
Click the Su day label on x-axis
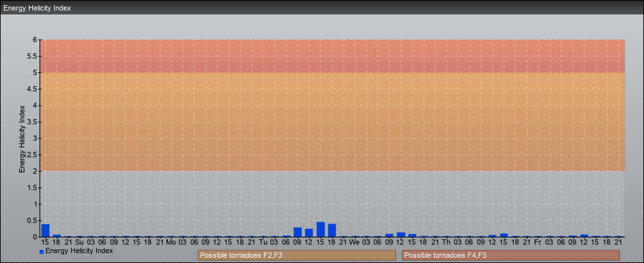tap(80, 243)
